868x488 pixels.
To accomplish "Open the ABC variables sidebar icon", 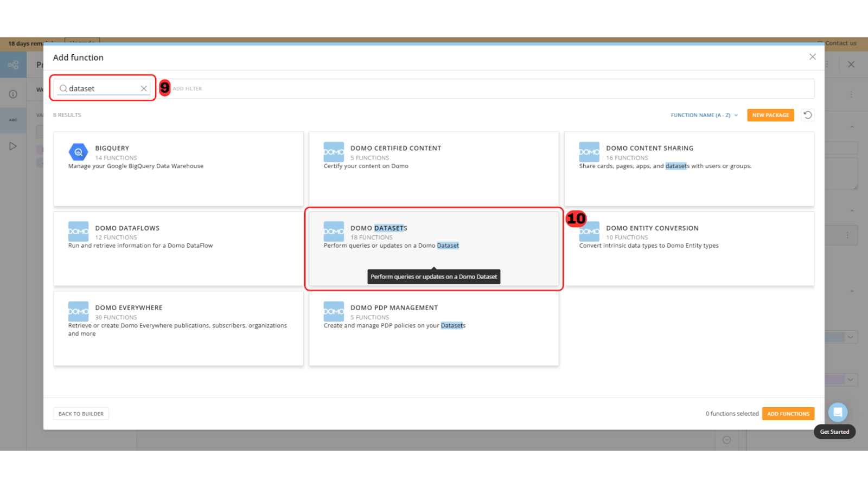I will (x=13, y=120).
